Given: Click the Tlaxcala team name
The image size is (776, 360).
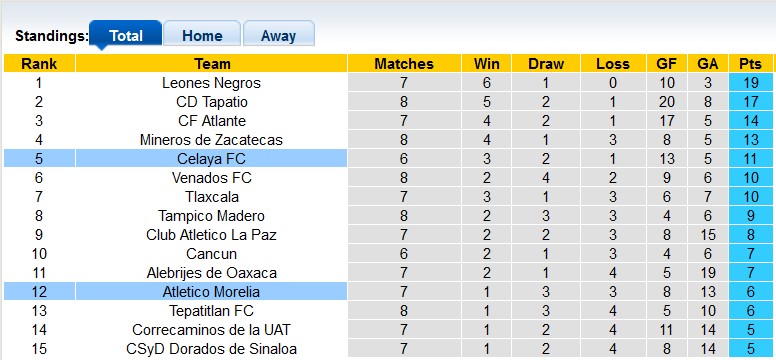Looking at the screenshot, I should point(211,197).
